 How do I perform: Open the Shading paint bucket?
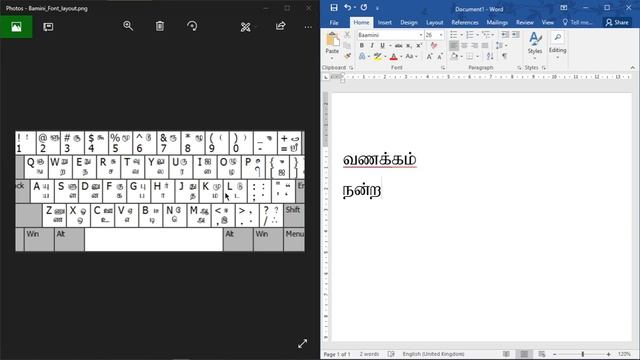454,56
